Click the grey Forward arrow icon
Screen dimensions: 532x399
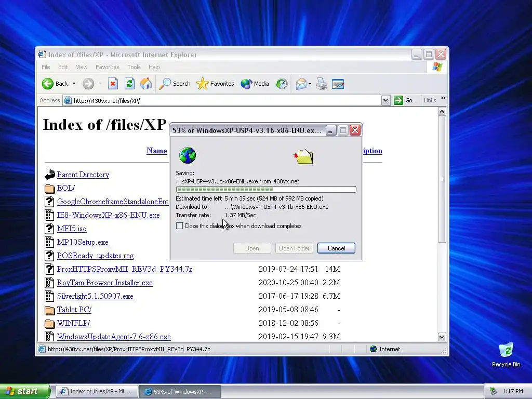pyautogui.click(x=88, y=84)
